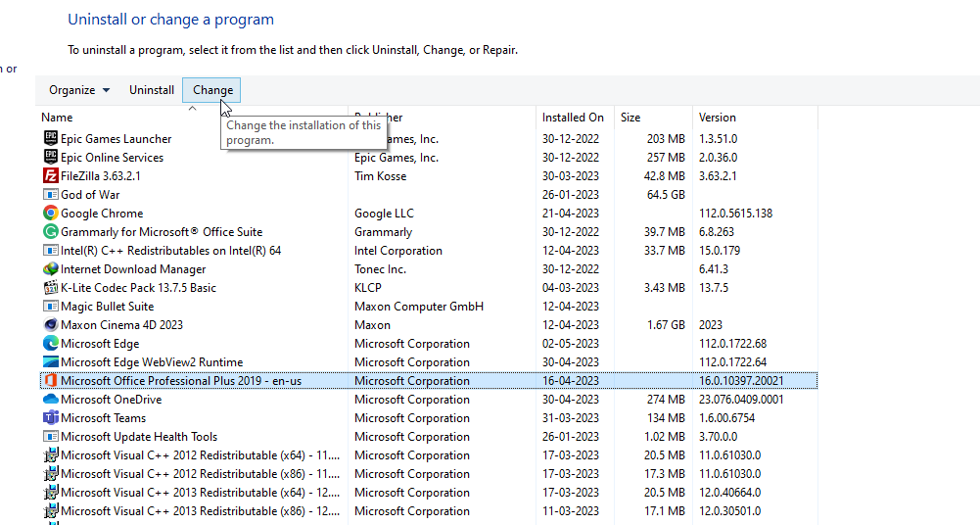This screenshot has height=525, width=980.
Task: Click the Google Chrome icon
Action: coord(51,214)
